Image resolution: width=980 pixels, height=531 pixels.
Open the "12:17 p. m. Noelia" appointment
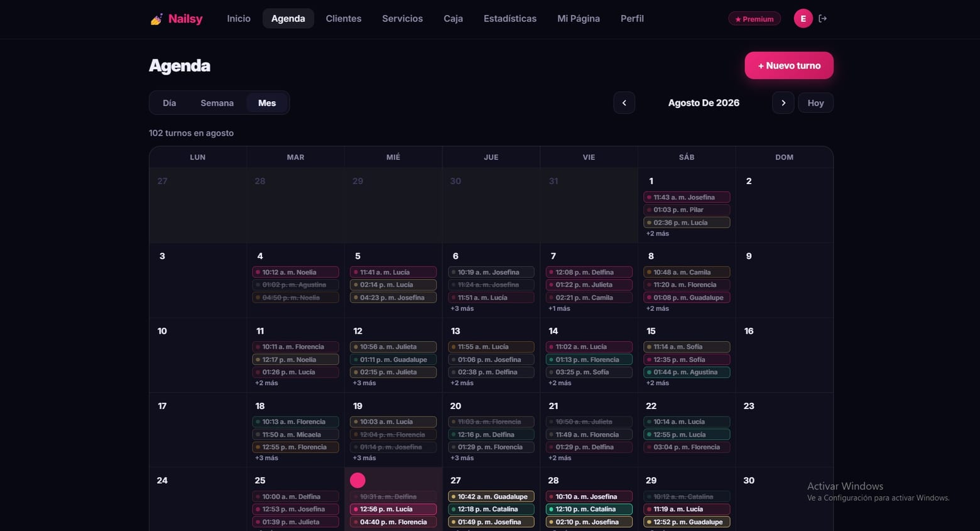295,359
